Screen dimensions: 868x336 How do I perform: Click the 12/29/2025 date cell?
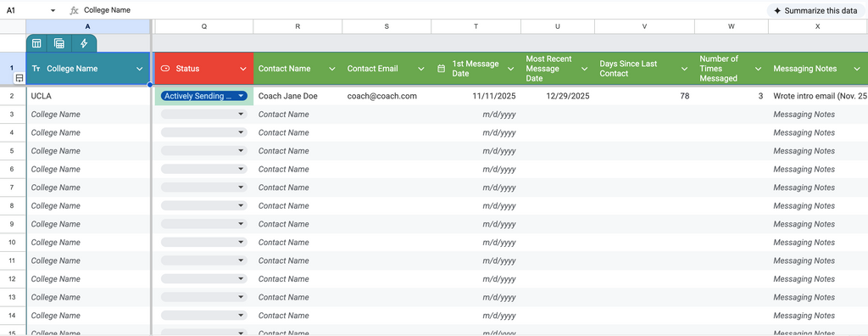tap(558, 96)
